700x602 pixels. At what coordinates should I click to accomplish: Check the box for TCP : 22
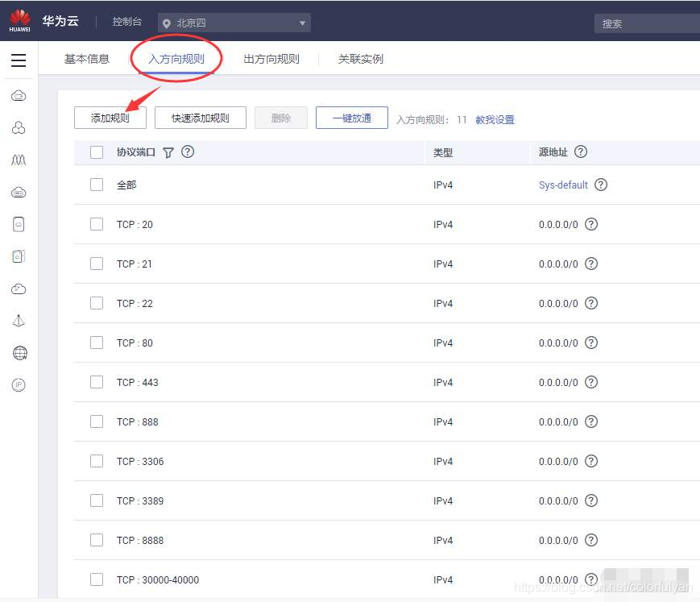pyautogui.click(x=97, y=303)
